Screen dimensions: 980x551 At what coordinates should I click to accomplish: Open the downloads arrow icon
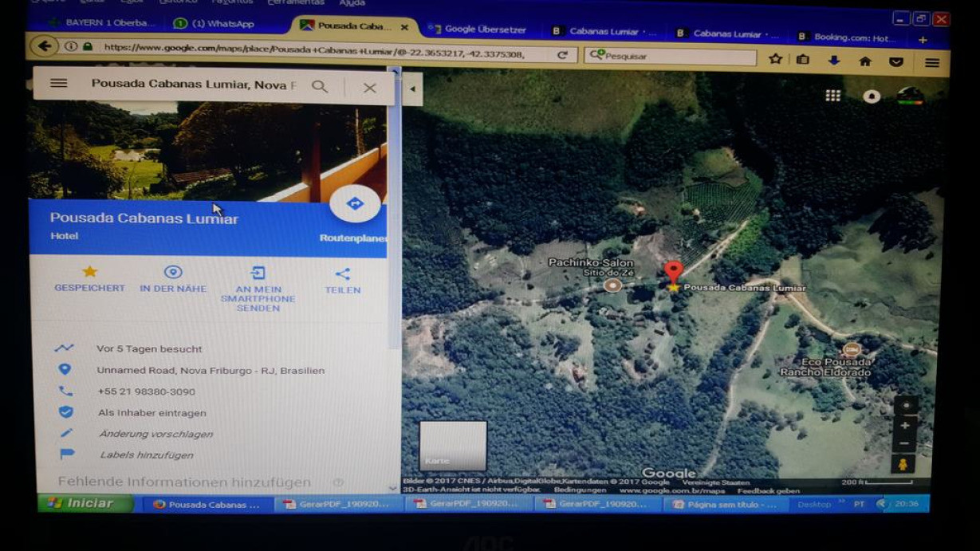[834, 61]
